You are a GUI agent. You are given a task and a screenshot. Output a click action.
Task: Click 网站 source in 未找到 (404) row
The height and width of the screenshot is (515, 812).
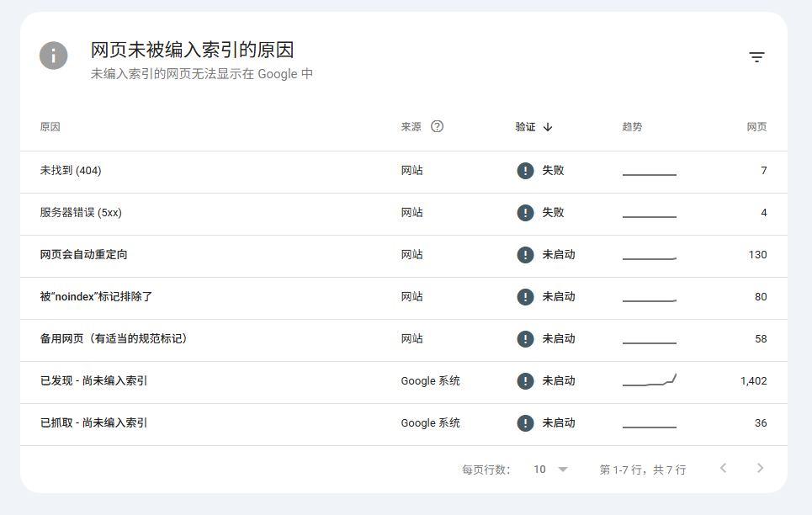(x=411, y=171)
